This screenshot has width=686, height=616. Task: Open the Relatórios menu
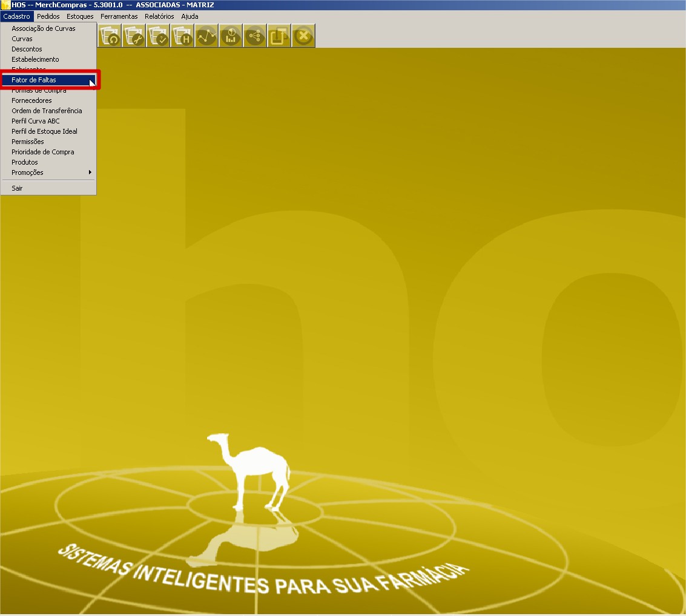pyautogui.click(x=159, y=16)
